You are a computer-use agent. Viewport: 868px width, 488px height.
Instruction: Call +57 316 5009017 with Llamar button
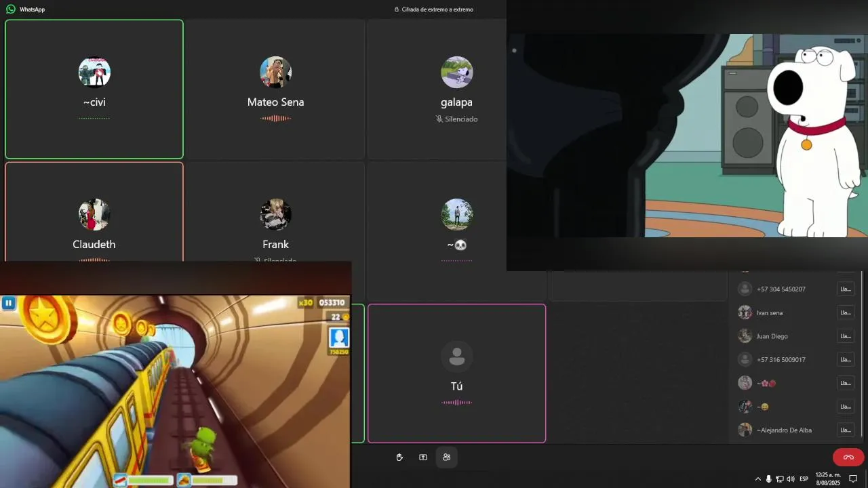[846, 359]
